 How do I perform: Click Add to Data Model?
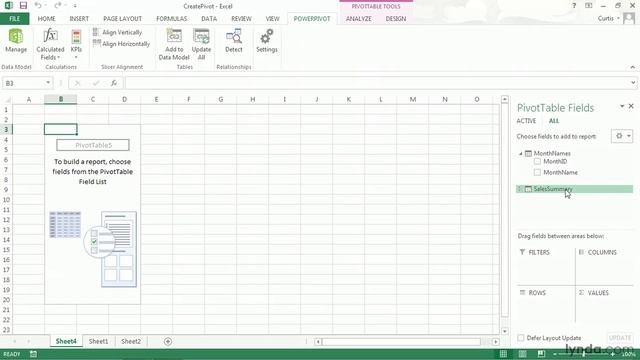coord(174,44)
